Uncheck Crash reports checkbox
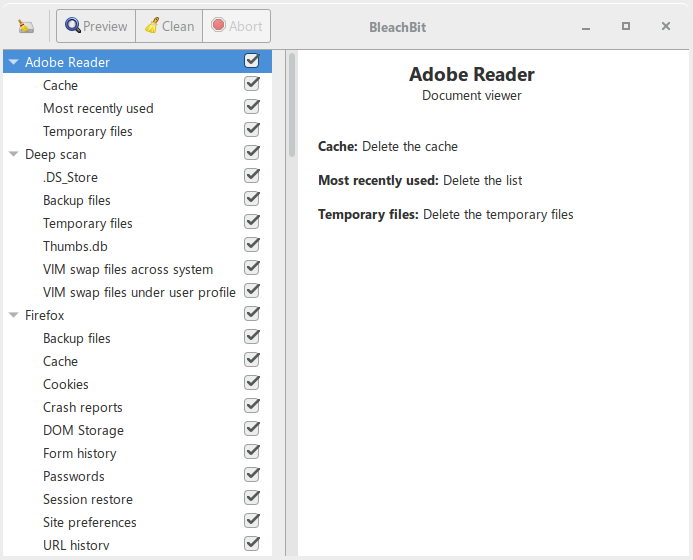Viewport: 693px width, 560px height. click(251, 405)
